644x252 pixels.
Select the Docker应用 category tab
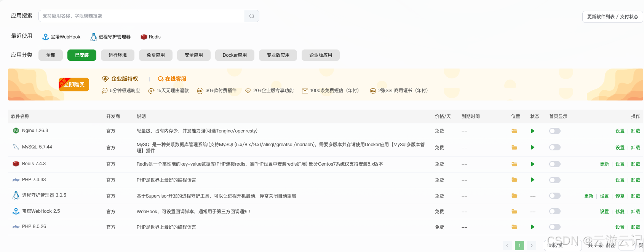click(235, 55)
